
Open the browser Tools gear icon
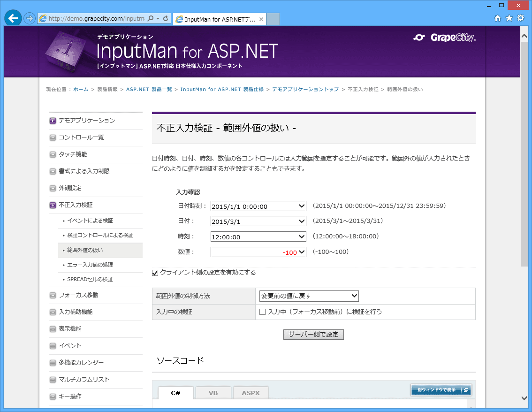click(521, 18)
